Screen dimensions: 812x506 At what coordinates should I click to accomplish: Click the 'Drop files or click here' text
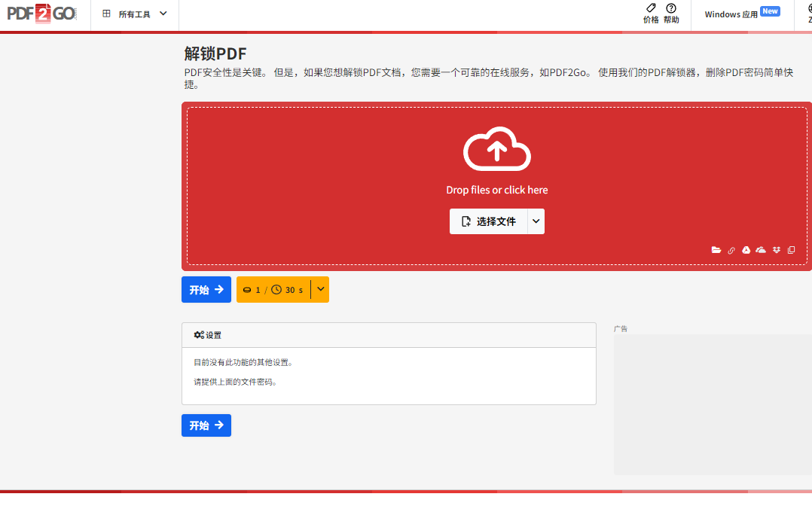496,191
